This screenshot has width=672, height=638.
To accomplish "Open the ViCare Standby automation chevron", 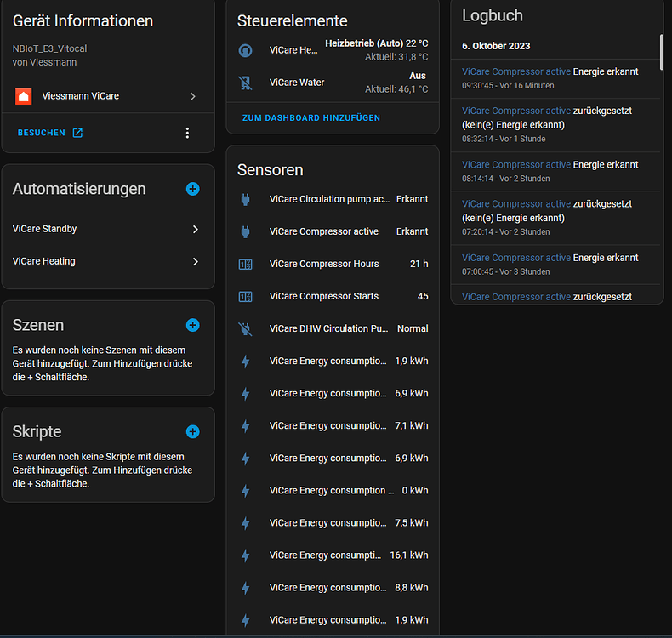I will pyautogui.click(x=195, y=229).
